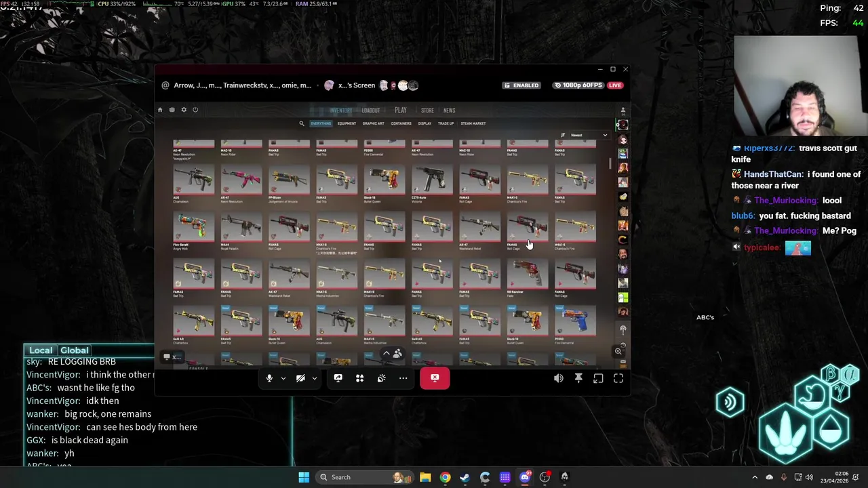Open File Explorer from the taskbar

(425, 477)
